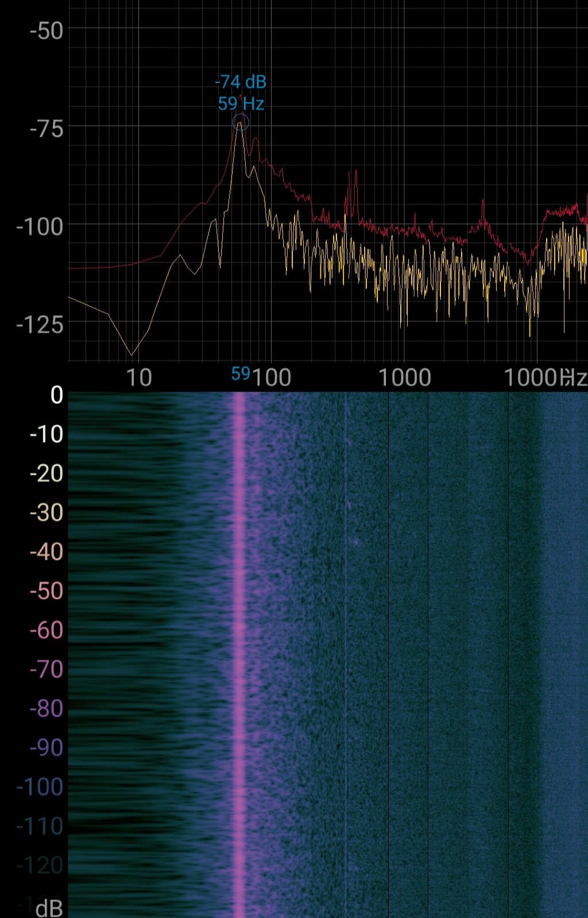Screen dimensions: 588x918
Task: Click the -120 label on waterfall color scale
Action: click(x=40, y=865)
